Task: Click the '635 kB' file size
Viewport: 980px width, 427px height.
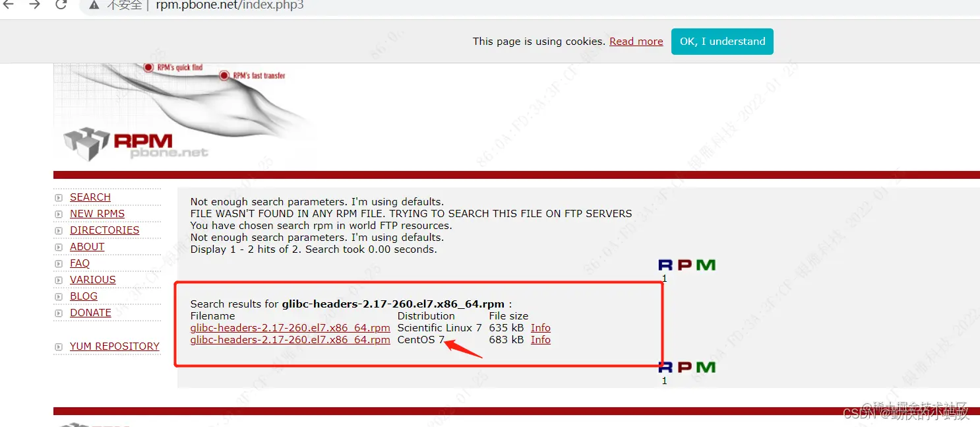Action: click(506, 328)
